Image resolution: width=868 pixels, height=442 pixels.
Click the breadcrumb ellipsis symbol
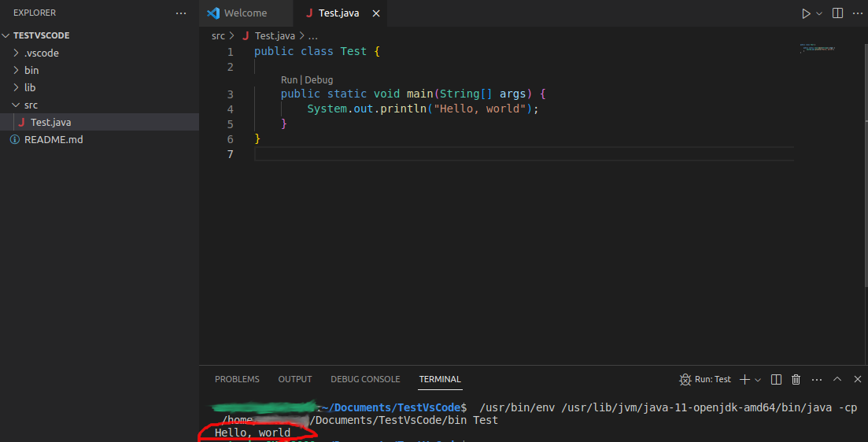click(x=312, y=36)
